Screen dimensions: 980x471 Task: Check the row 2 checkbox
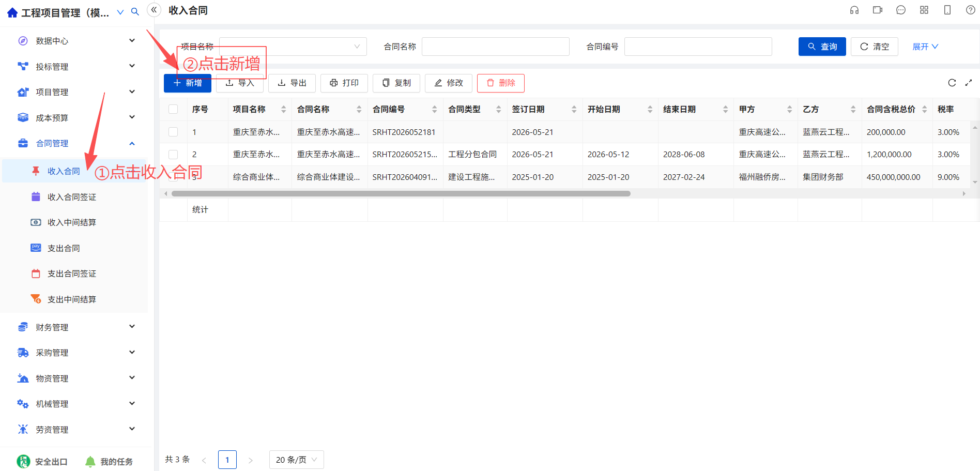tap(173, 154)
